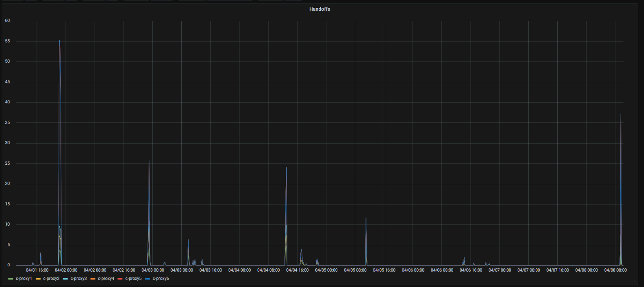The image size is (644, 287).
Task: Open green color swatch for c-proxy1
Action: click(11, 279)
